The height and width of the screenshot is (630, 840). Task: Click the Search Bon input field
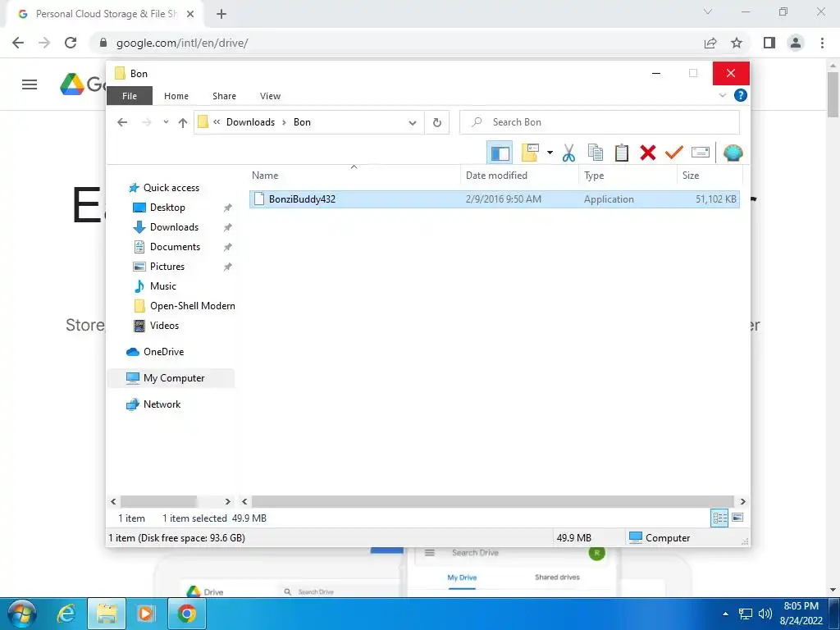point(600,122)
